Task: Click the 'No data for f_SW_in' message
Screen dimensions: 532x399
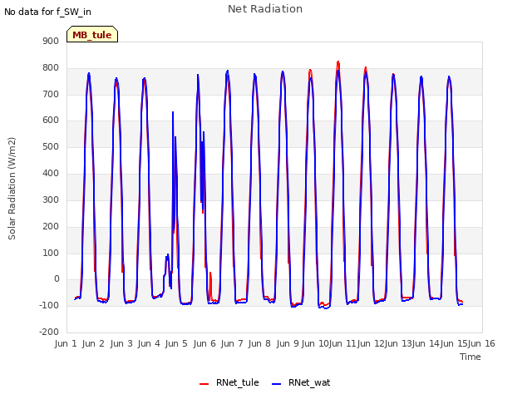Action: 47,12
